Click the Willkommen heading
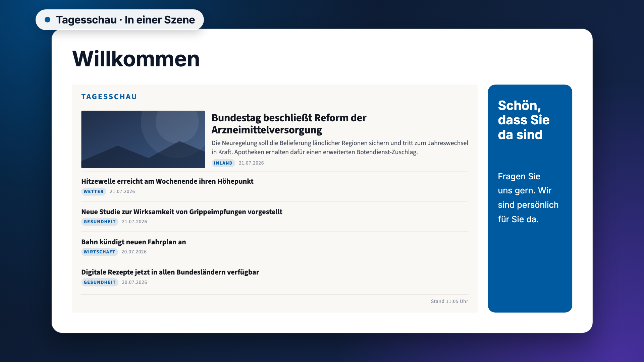 point(136,59)
